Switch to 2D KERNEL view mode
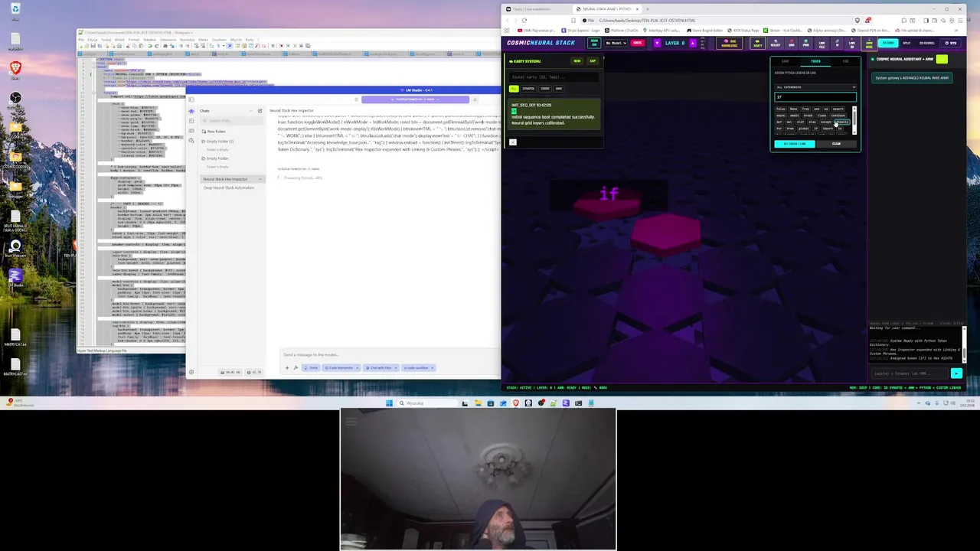The width and height of the screenshot is (980, 551). click(926, 43)
